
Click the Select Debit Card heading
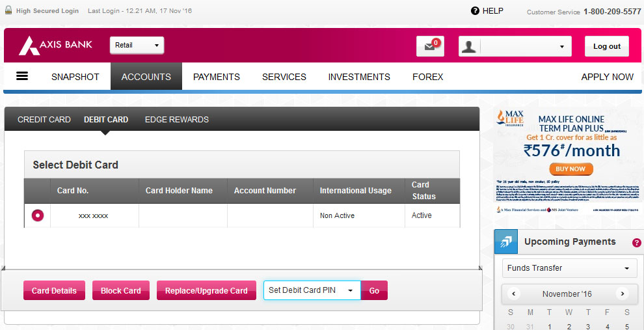point(75,165)
